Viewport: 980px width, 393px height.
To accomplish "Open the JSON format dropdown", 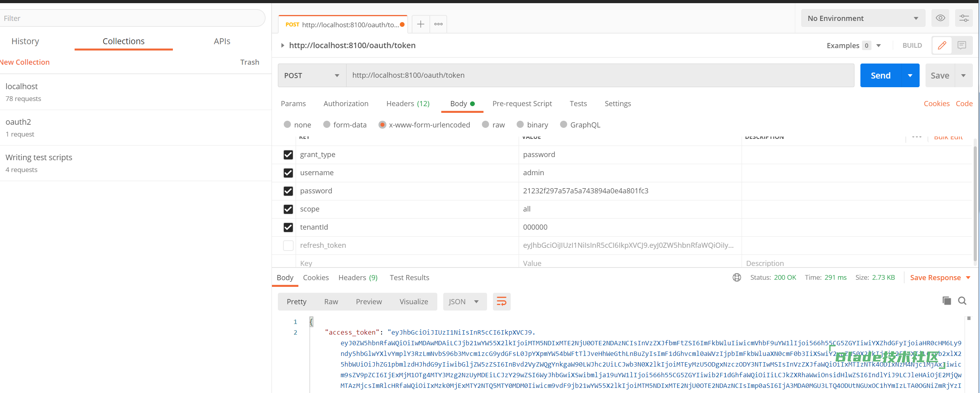I will (465, 301).
